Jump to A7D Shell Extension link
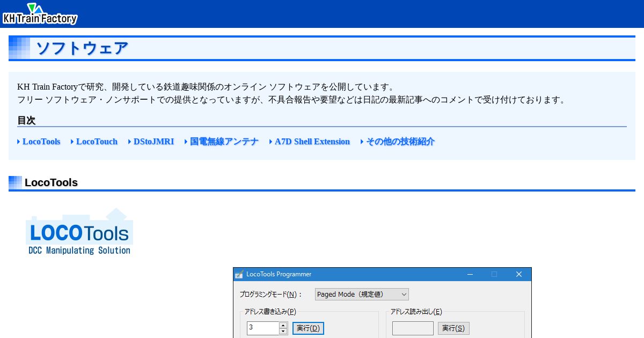644x338 pixels. click(312, 142)
